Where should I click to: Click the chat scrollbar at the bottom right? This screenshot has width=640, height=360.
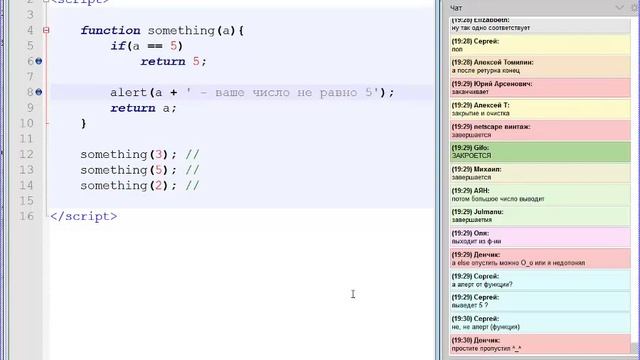click(x=635, y=347)
